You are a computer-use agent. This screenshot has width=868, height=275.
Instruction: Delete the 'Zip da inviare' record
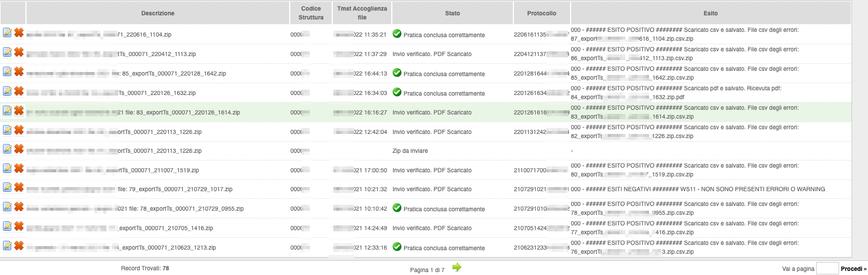[x=18, y=149]
